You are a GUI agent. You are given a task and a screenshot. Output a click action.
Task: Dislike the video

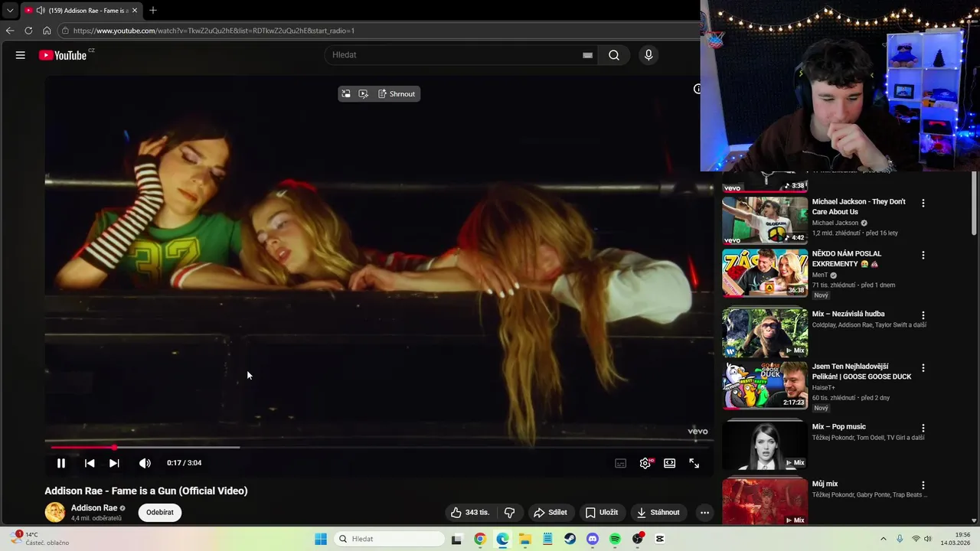point(509,513)
